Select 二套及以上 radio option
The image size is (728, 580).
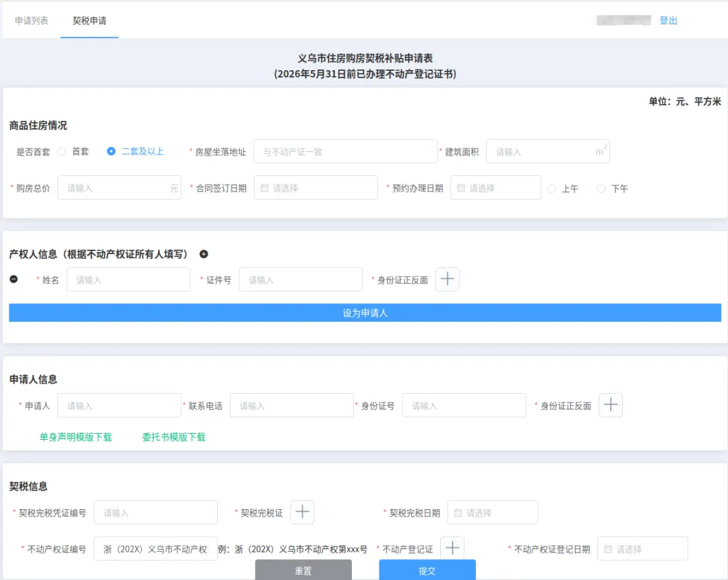coord(111,151)
